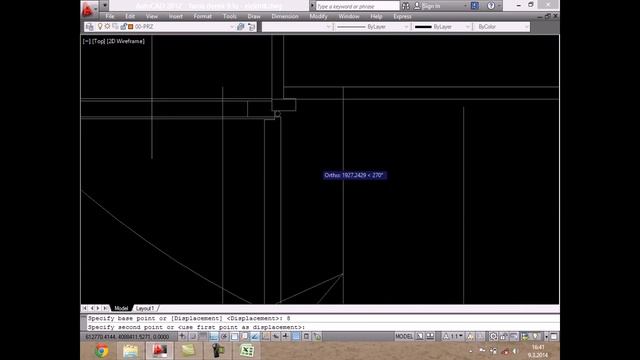Go to last layout tab arrow

[x=105, y=308]
